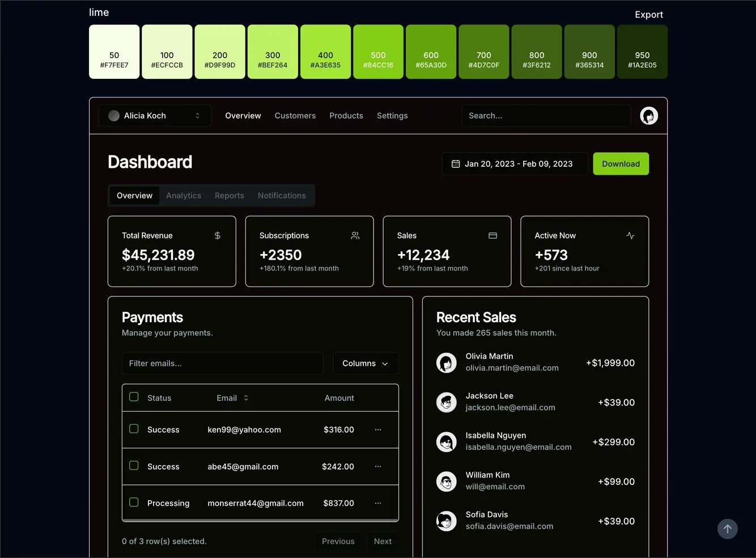
Task: Click Isabella Nguyen's avatar
Action: tap(447, 442)
